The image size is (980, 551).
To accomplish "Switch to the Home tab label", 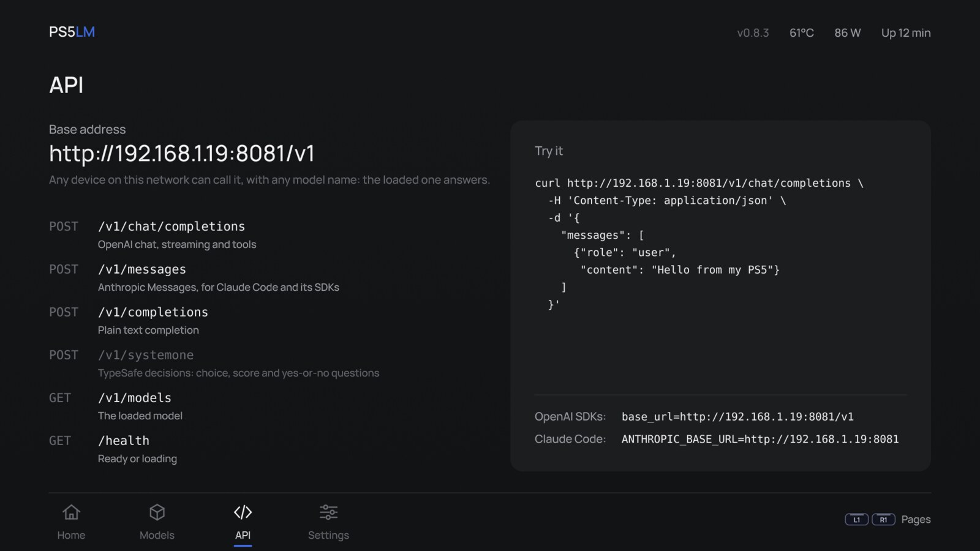I will (x=71, y=535).
